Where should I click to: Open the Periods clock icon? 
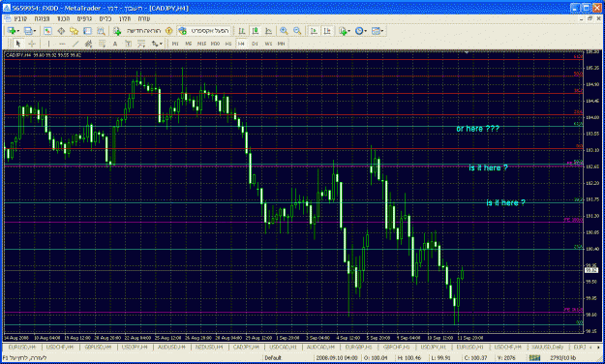tap(359, 31)
